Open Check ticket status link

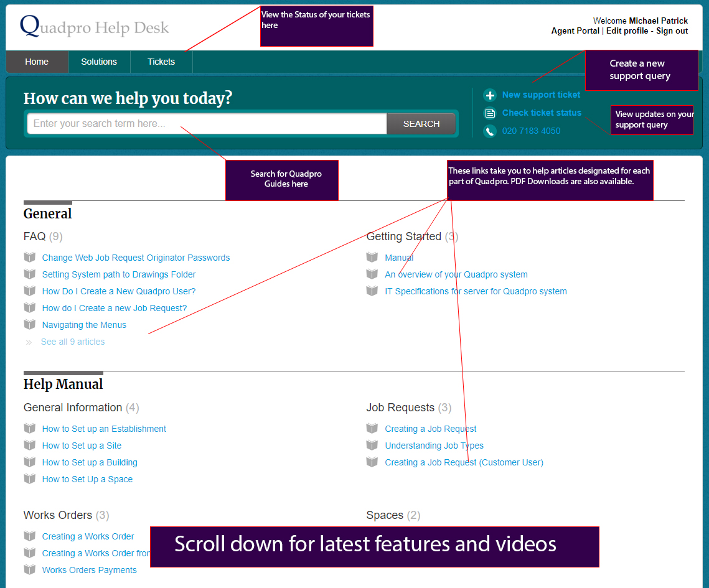pyautogui.click(x=542, y=113)
